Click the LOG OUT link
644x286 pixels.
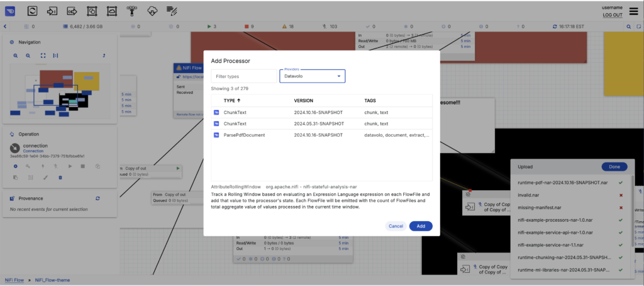coord(613,15)
